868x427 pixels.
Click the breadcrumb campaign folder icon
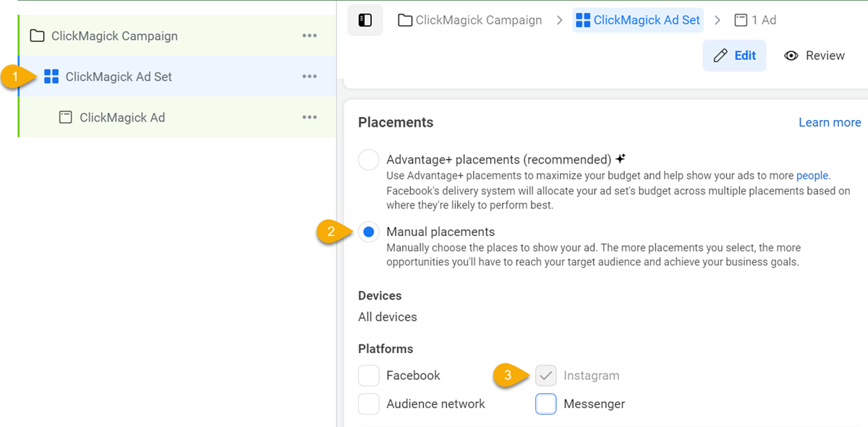coord(405,20)
